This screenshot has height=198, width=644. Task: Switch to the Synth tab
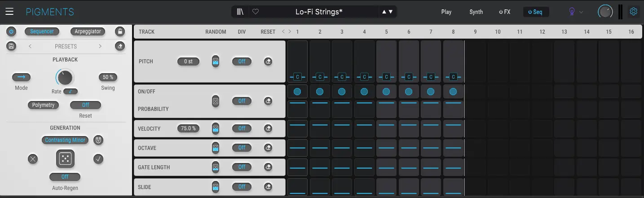[476, 12]
